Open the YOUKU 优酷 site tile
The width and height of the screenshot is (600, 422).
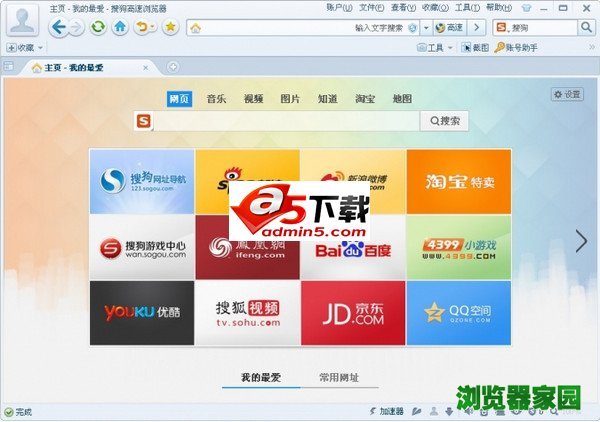pyautogui.click(x=142, y=312)
